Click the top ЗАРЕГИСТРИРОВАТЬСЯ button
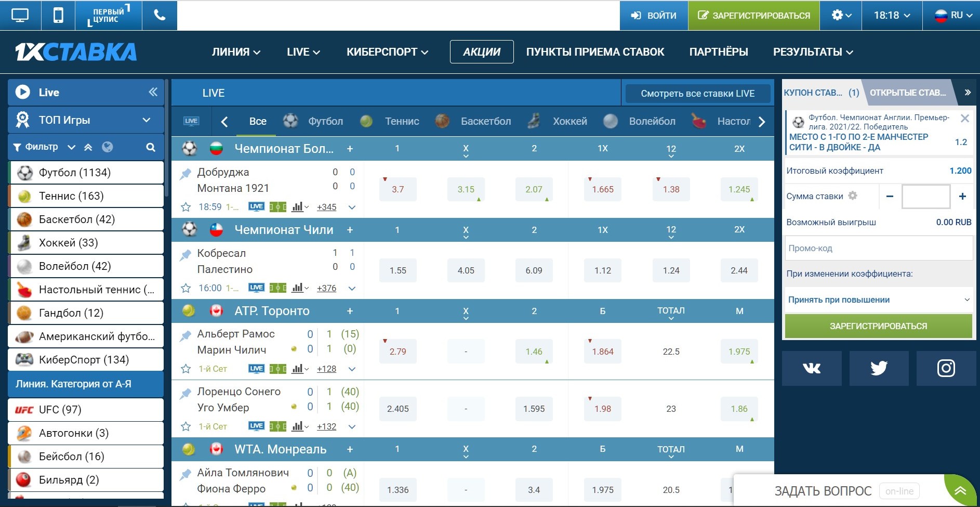 (x=753, y=15)
